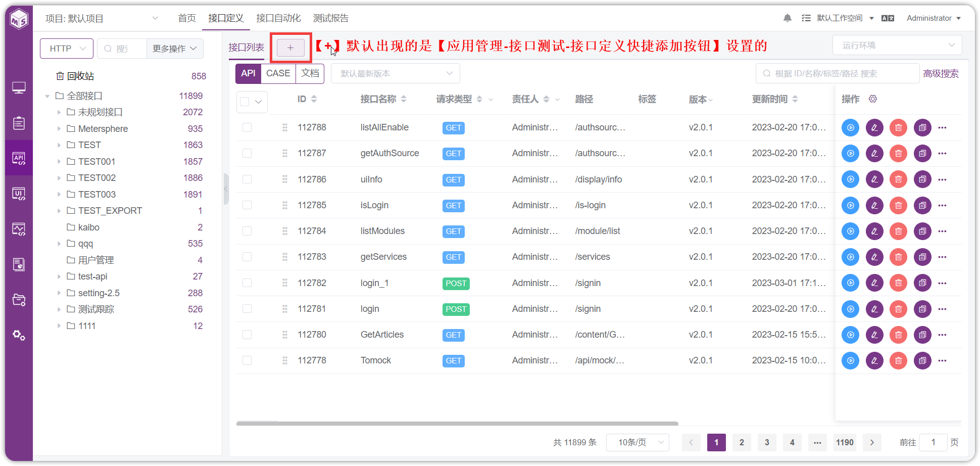Image resolution: width=980 pixels, height=466 pixels.
Task: Switch to the CASE tab
Action: coord(278,73)
